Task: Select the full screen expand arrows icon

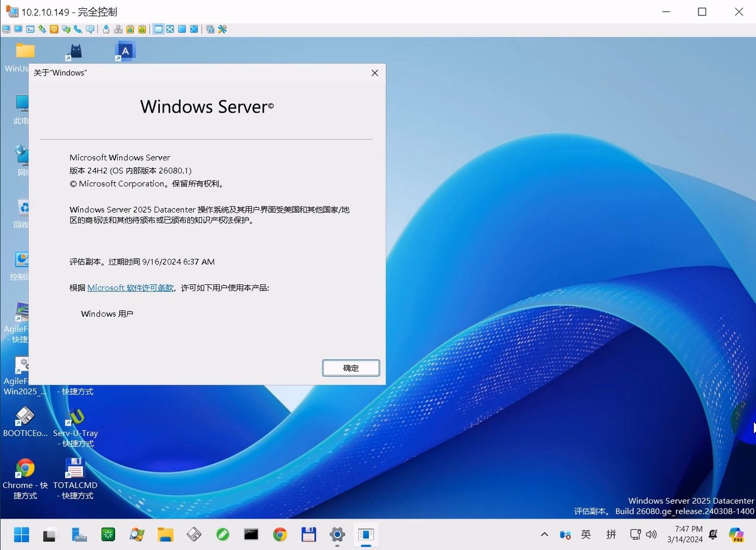Action: click(x=194, y=29)
